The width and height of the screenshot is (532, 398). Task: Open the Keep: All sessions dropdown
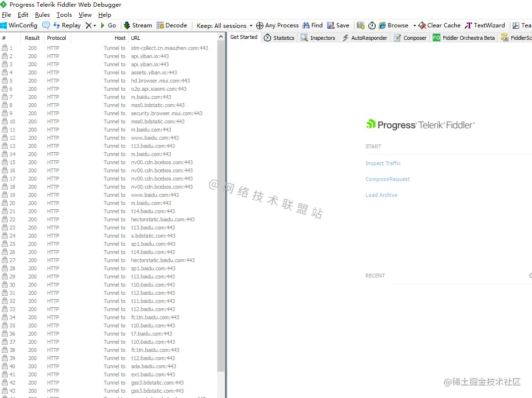pos(225,26)
